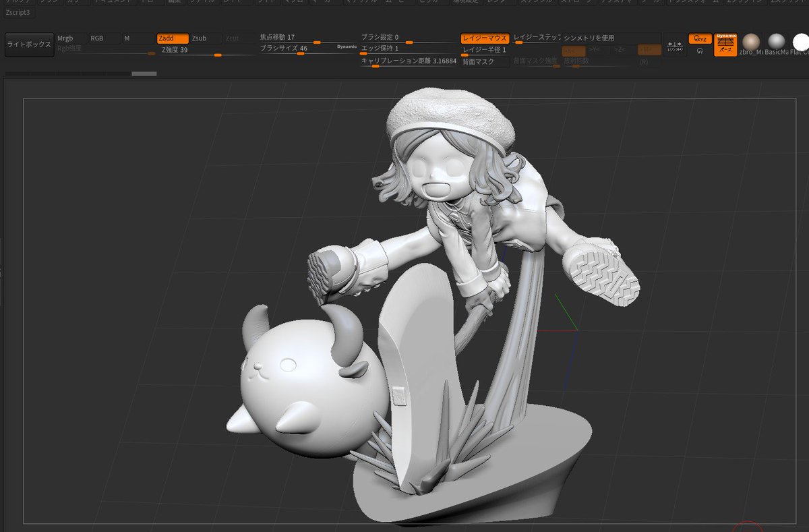The width and height of the screenshot is (809, 532).
Task: Click the レイジー半径 1 slider
Action: [485, 50]
